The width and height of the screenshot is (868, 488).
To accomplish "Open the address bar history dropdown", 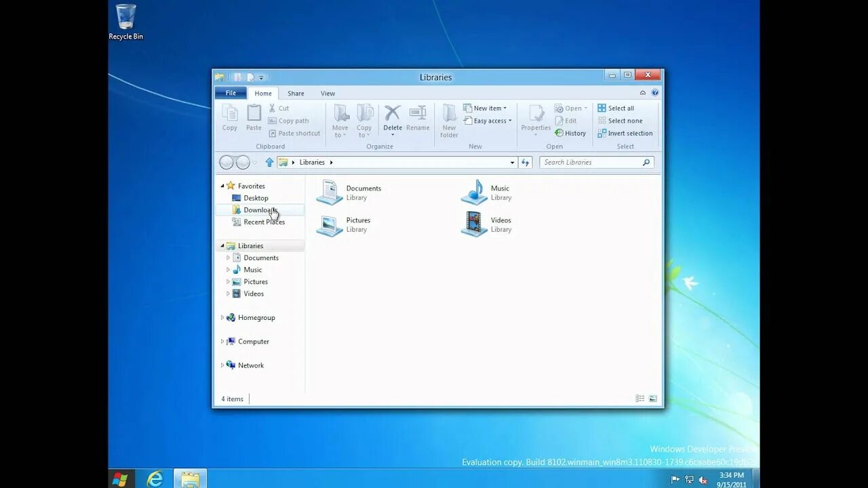I will tap(512, 163).
